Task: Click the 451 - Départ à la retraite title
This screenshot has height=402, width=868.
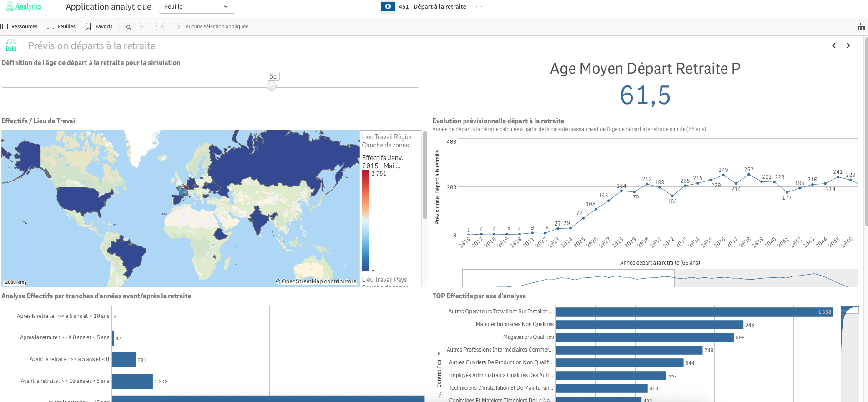Action: (432, 7)
